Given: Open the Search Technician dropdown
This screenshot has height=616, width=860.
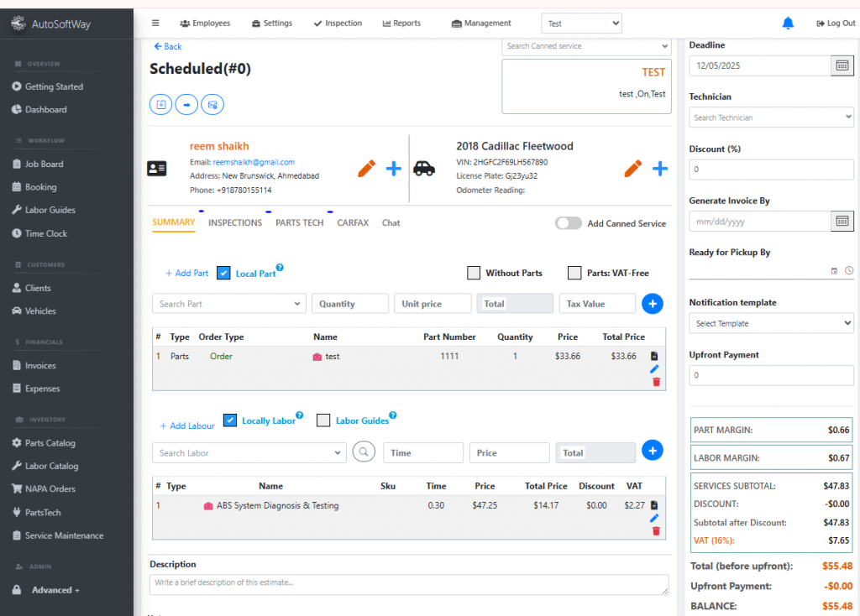Looking at the screenshot, I should [x=771, y=117].
